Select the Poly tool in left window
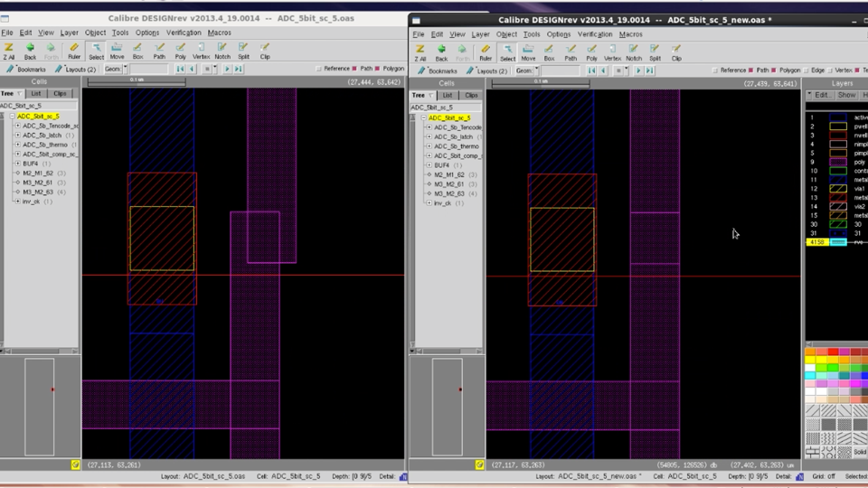868x488 pixels. click(181, 51)
